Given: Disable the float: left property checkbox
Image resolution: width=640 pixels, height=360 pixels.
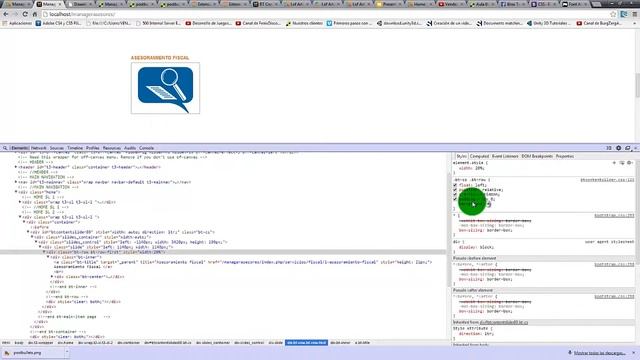Looking at the screenshot, I should [455, 185].
